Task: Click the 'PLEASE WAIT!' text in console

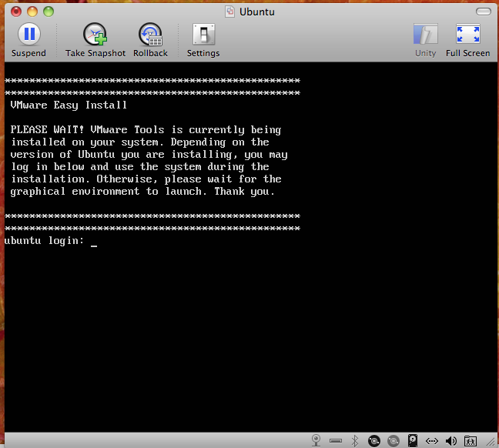Action: 47,129
